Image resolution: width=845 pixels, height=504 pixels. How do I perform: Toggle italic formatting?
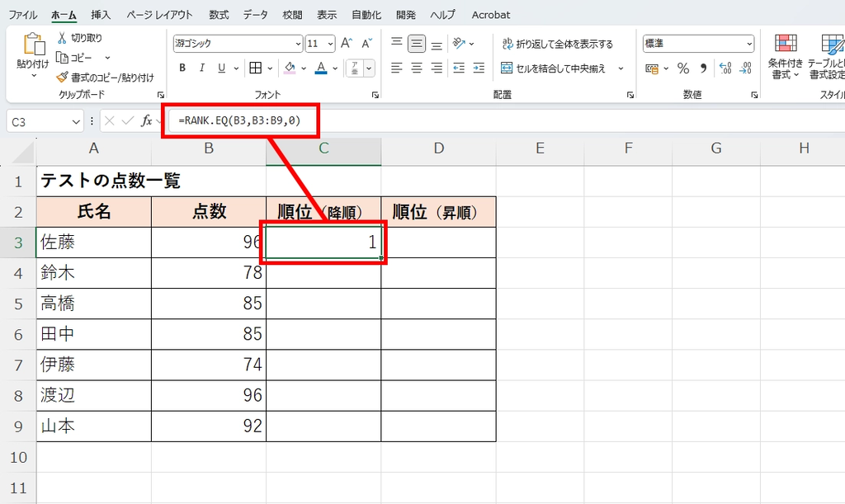(x=201, y=68)
